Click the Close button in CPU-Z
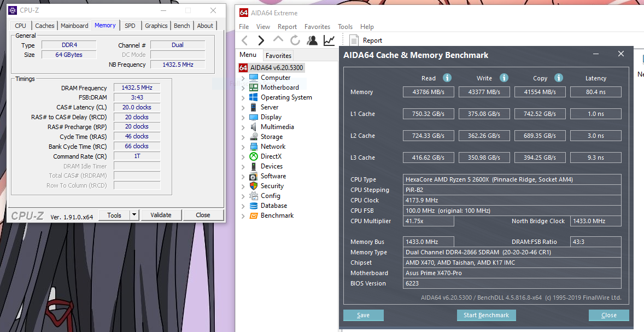The image size is (644, 332). coord(203,215)
